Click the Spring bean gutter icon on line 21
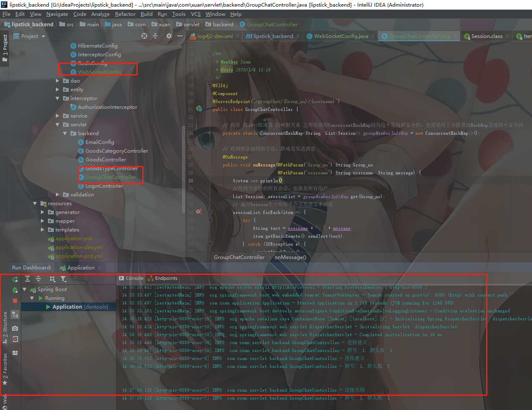 point(199,109)
